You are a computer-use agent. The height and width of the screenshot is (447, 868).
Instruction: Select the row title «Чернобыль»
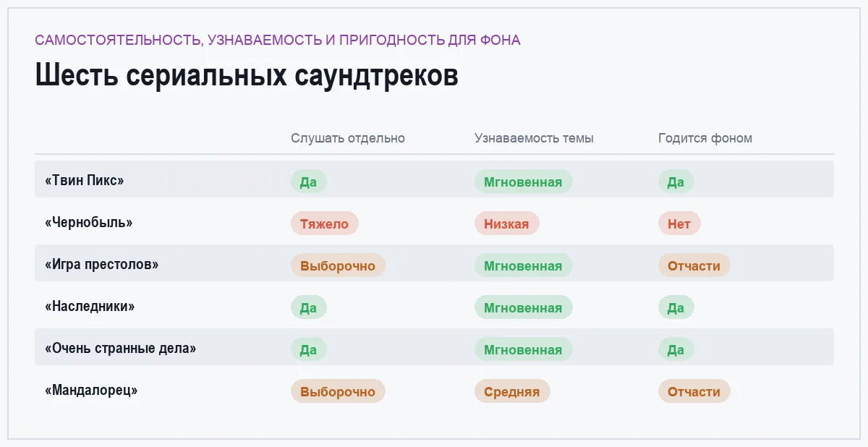pos(89,222)
